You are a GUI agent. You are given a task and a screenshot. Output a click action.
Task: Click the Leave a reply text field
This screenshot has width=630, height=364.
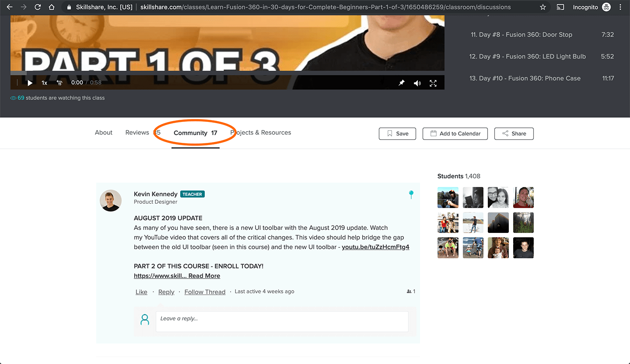tap(282, 322)
